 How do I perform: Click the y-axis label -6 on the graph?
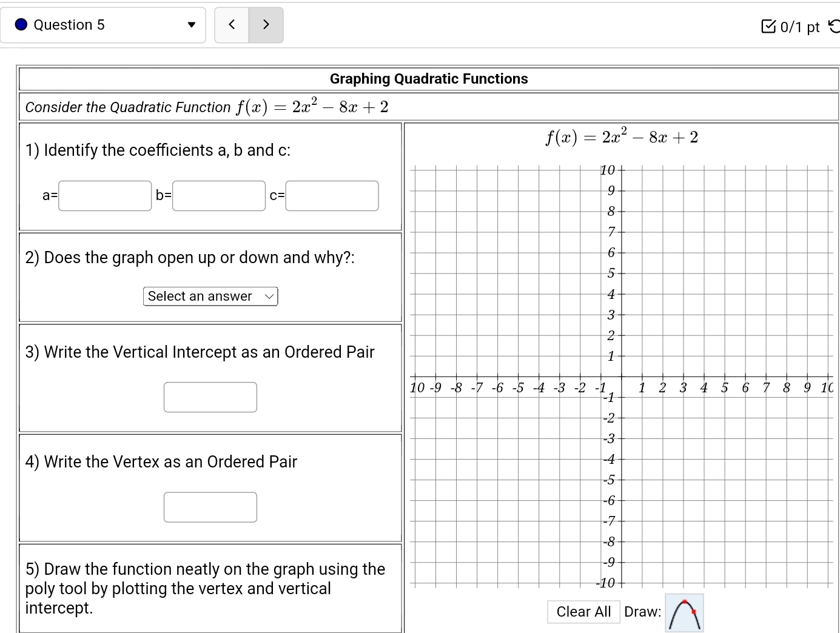[609, 500]
